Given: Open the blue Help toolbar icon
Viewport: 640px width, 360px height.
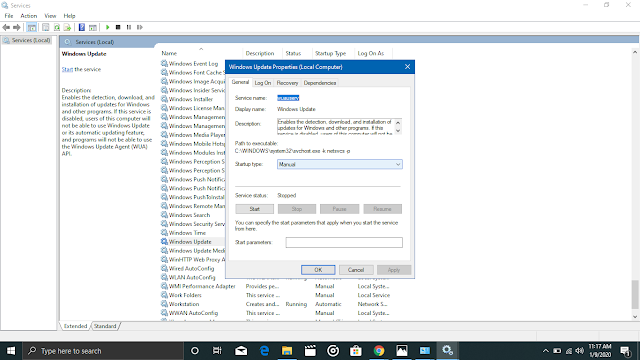Looking at the screenshot, I should coord(82,27).
